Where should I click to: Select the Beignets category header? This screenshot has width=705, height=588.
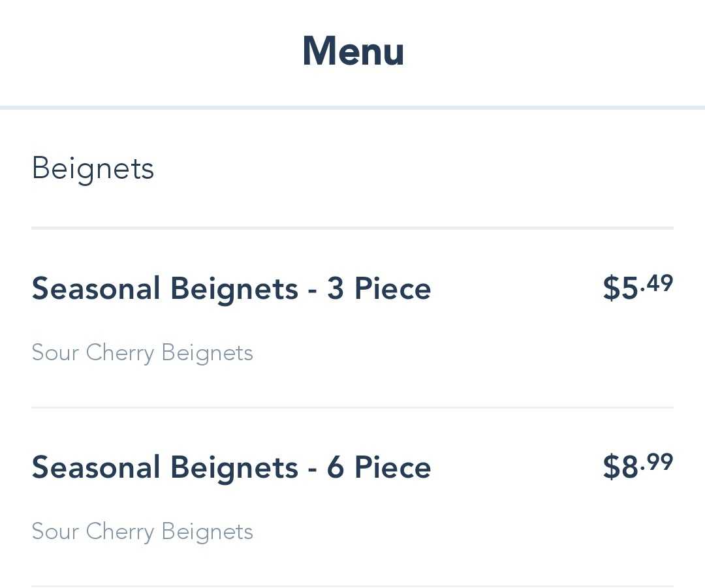tap(93, 169)
